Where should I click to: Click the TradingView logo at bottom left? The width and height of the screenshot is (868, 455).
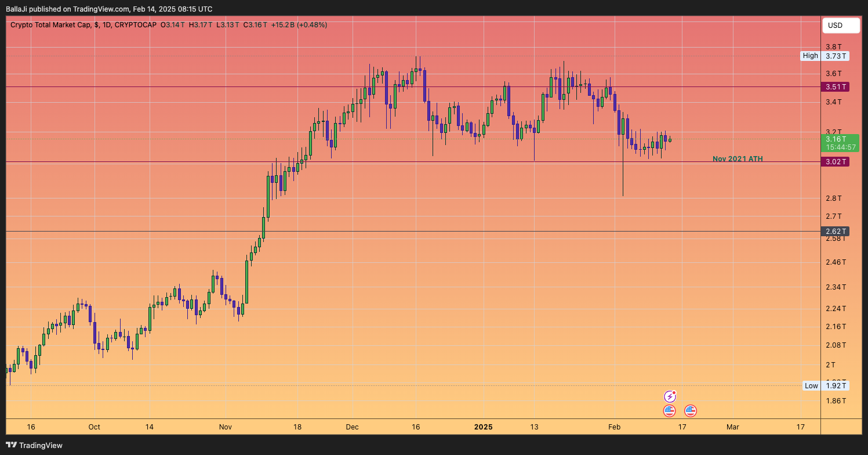pyautogui.click(x=34, y=445)
